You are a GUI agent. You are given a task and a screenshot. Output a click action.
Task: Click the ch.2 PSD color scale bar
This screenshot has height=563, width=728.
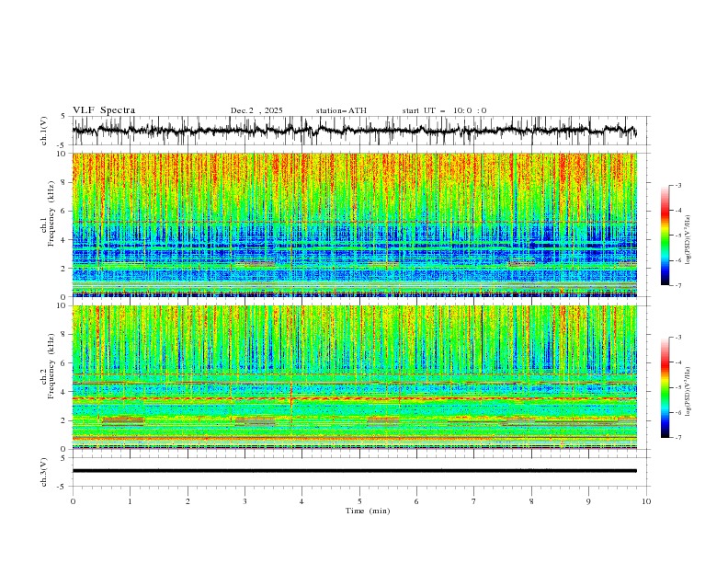665,387
